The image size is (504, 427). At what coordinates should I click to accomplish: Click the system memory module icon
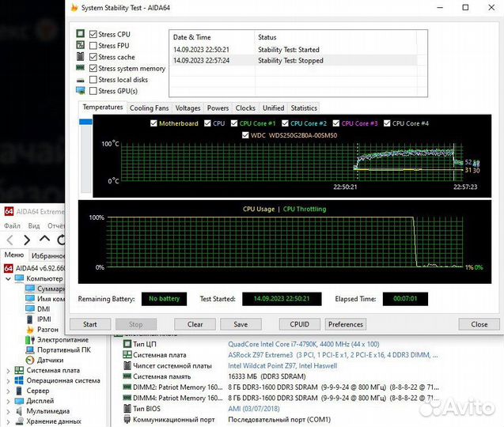tap(81, 68)
